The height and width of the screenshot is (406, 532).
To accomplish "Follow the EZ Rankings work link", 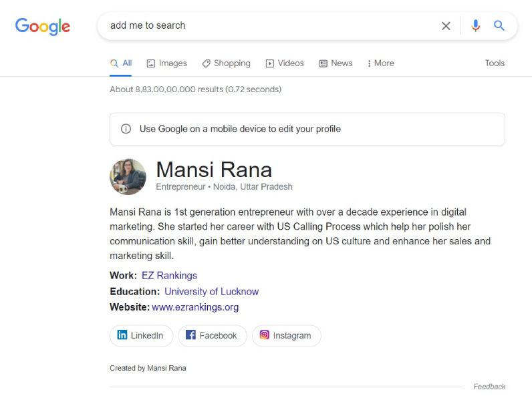I will [169, 276].
